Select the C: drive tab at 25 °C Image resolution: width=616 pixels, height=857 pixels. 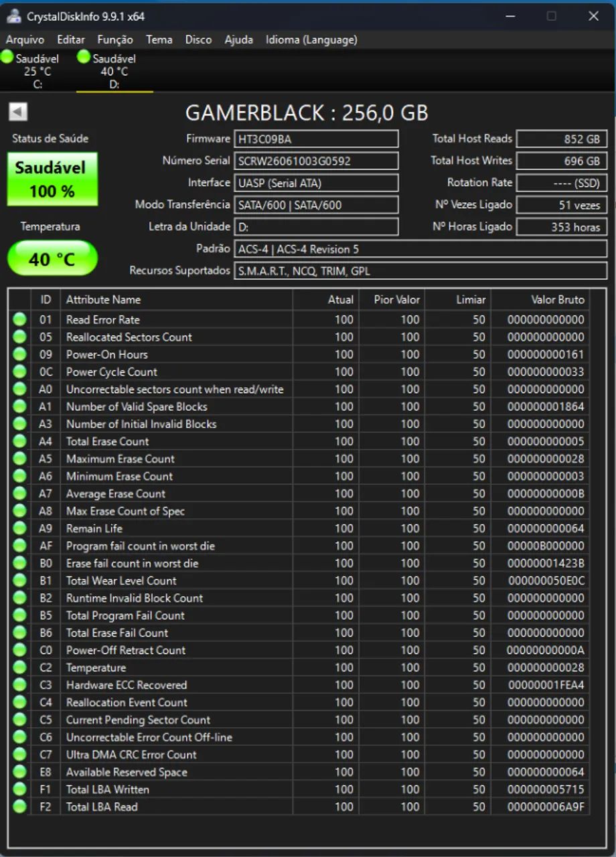tap(37, 71)
